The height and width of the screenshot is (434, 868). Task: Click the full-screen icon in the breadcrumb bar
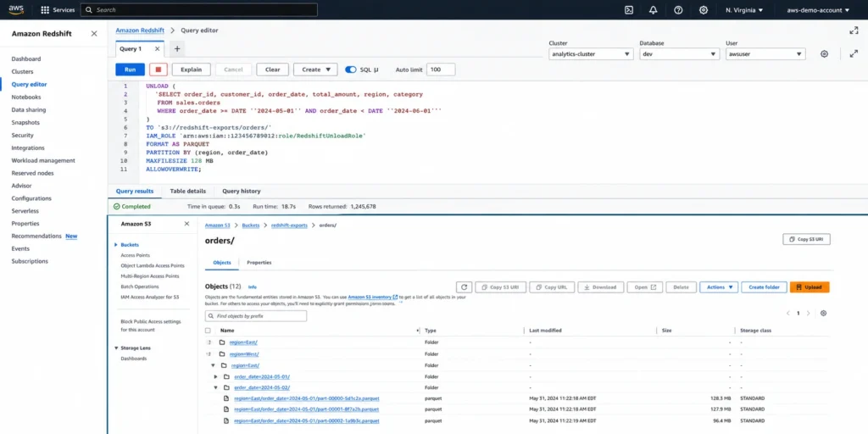[x=854, y=31]
